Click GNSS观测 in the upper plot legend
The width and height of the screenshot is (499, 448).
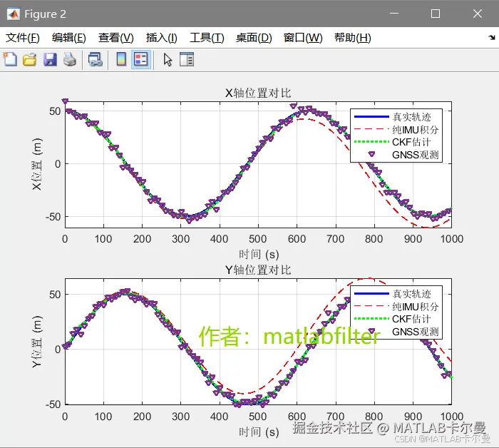coord(416,155)
